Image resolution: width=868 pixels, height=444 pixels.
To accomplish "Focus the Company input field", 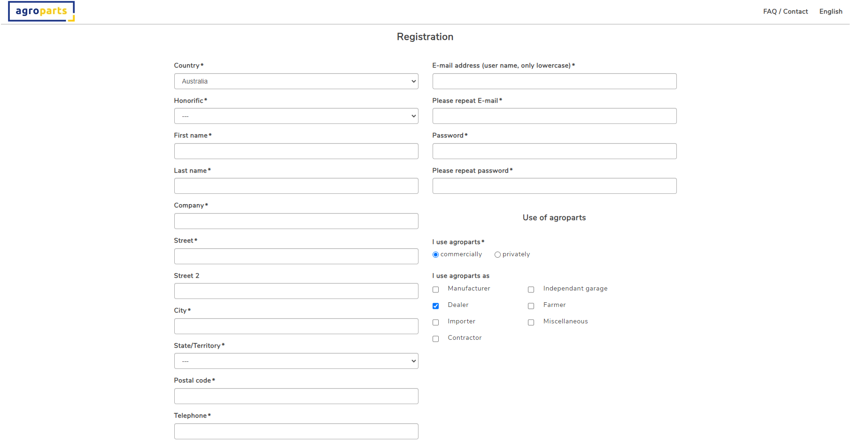I will coord(296,221).
